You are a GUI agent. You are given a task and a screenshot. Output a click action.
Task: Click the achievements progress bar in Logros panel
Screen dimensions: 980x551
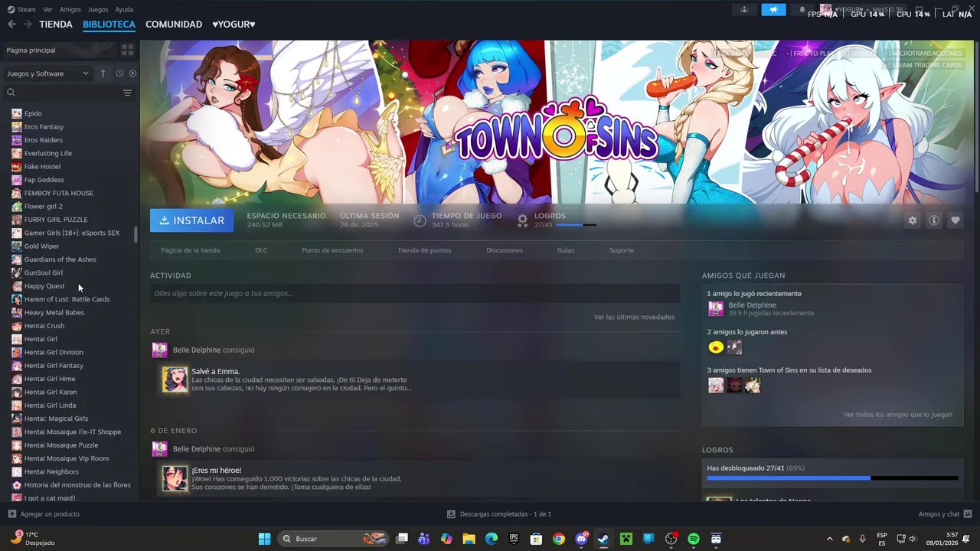[x=832, y=478]
